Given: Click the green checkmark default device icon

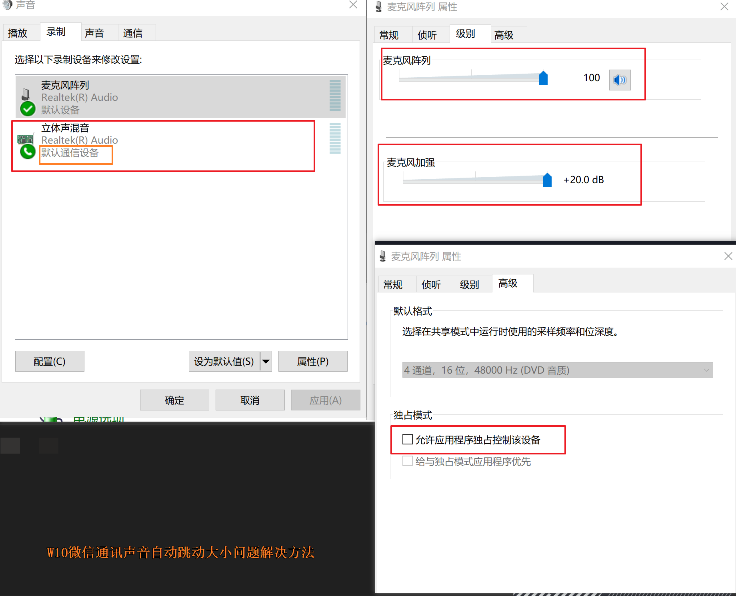Looking at the screenshot, I should point(28,109).
